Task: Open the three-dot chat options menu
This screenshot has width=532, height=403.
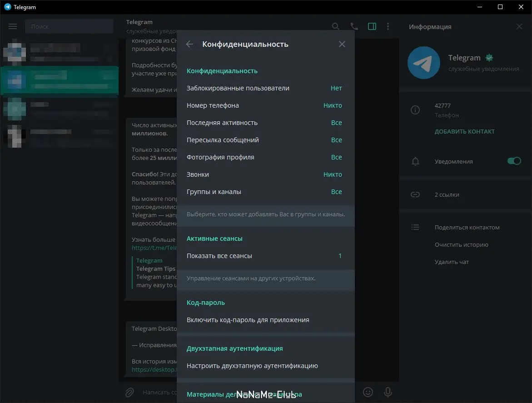Action: [x=388, y=26]
